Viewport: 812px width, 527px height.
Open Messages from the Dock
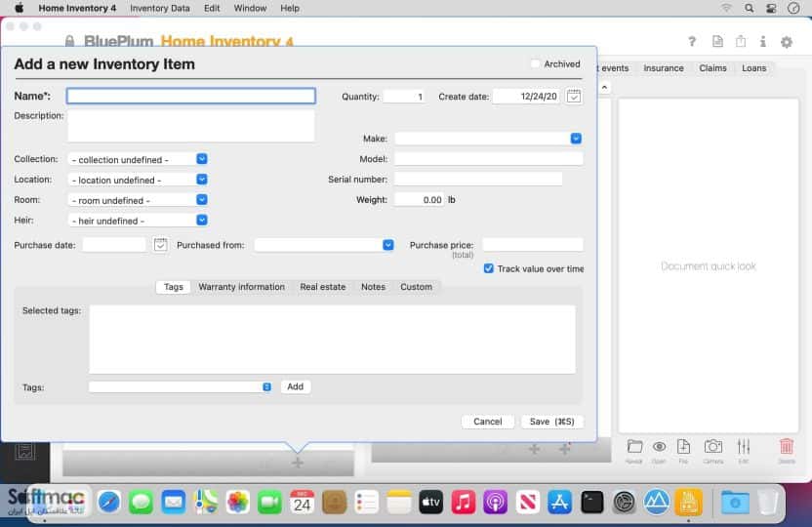point(141,503)
